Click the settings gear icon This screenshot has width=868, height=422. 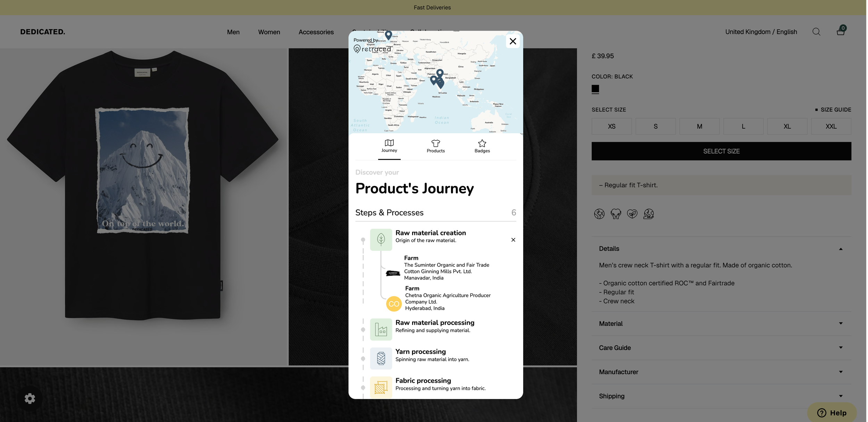[30, 398]
